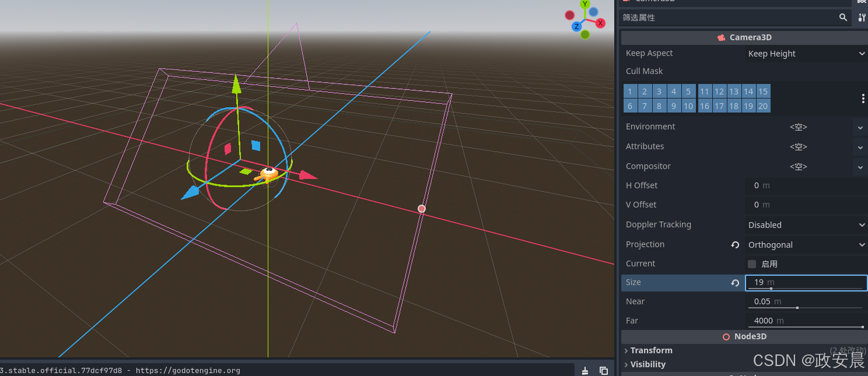Click the blue Z translate arrow in viewport
The height and width of the screenshot is (376, 868).
click(190, 194)
